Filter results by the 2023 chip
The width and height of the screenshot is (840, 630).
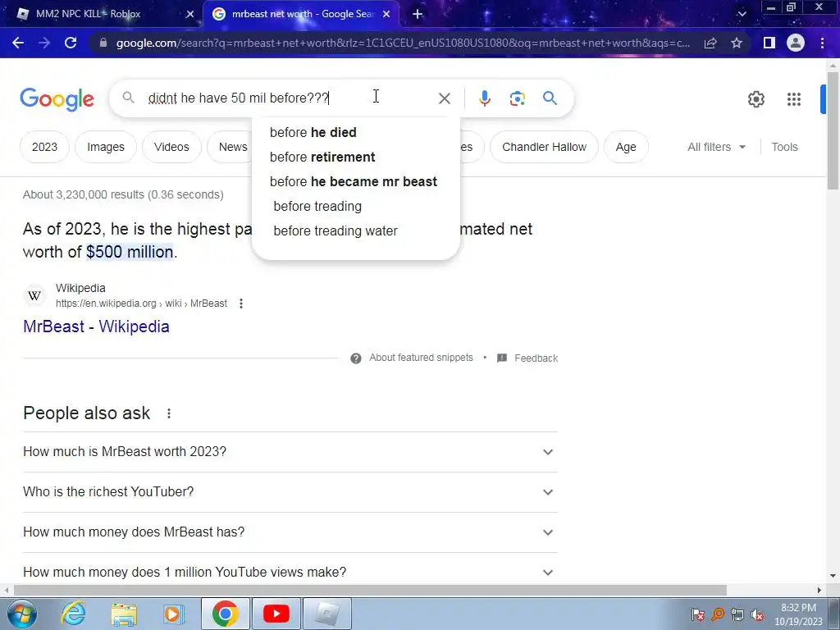[44, 147]
